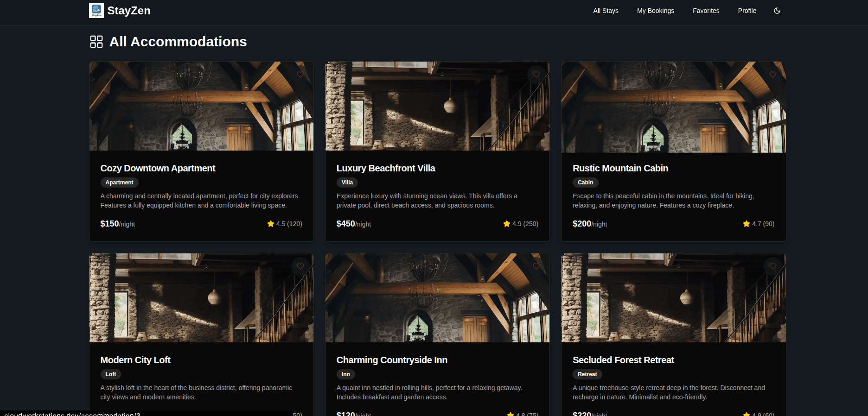Screen dimensions: 868x416
Task: Toggle favorite heart on Charming Countryside Inn
Action: click(x=536, y=266)
